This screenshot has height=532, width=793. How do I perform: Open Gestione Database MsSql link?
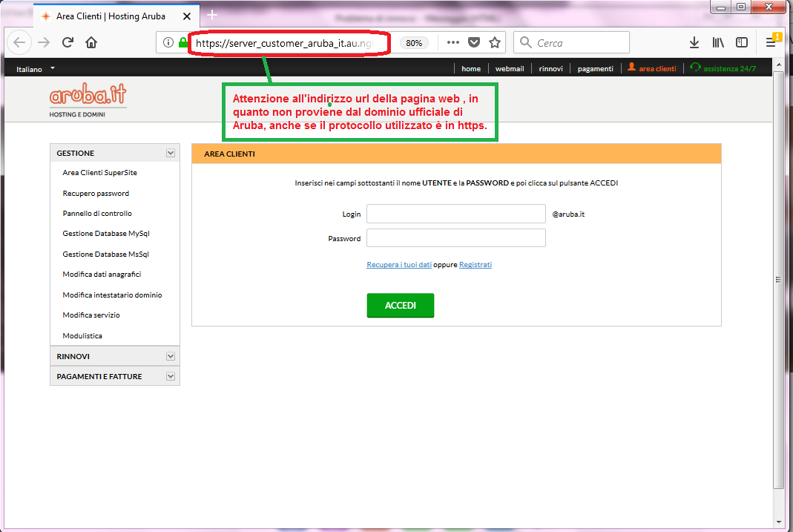tap(105, 254)
